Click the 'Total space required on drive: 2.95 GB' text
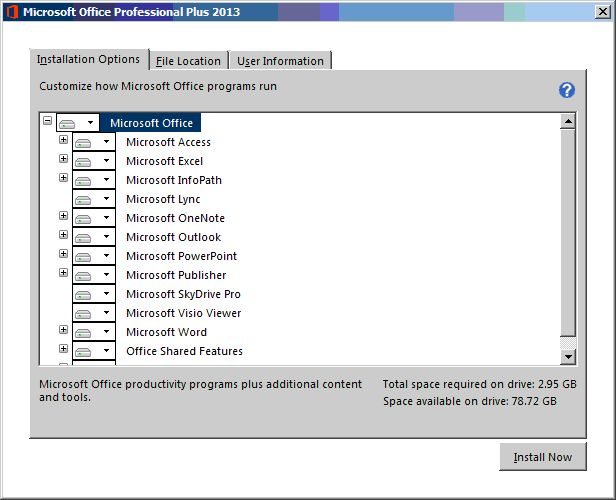Screen dimensions: 616x500 [480, 384]
